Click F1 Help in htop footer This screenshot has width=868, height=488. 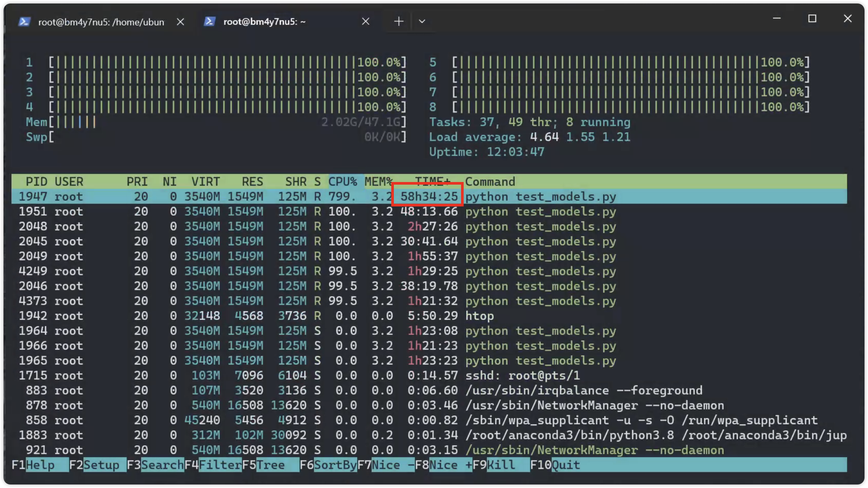tap(40, 465)
